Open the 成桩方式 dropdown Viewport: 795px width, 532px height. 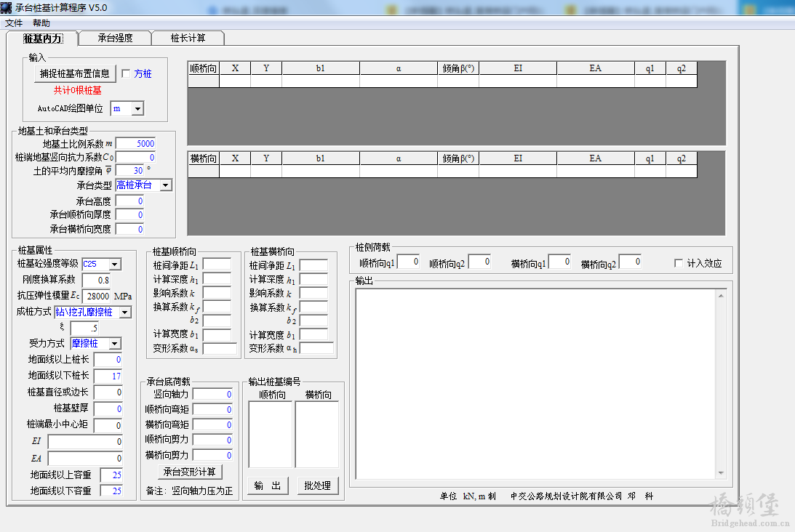click(x=124, y=312)
